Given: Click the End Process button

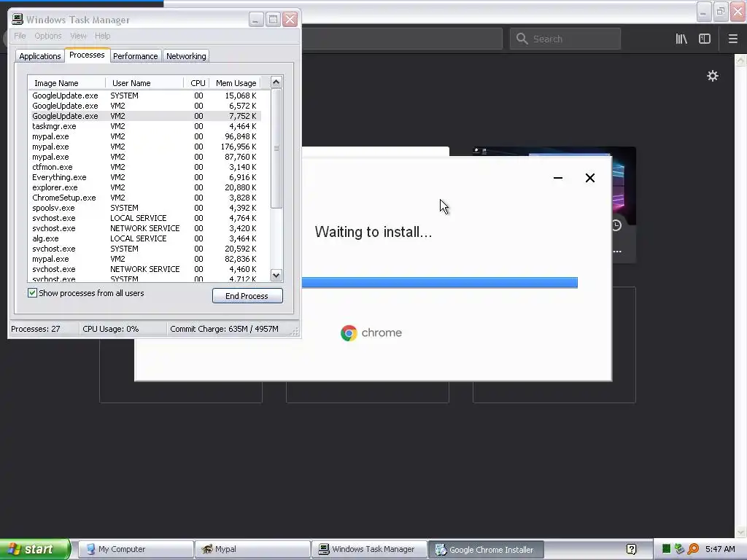Looking at the screenshot, I should tap(247, 296).
